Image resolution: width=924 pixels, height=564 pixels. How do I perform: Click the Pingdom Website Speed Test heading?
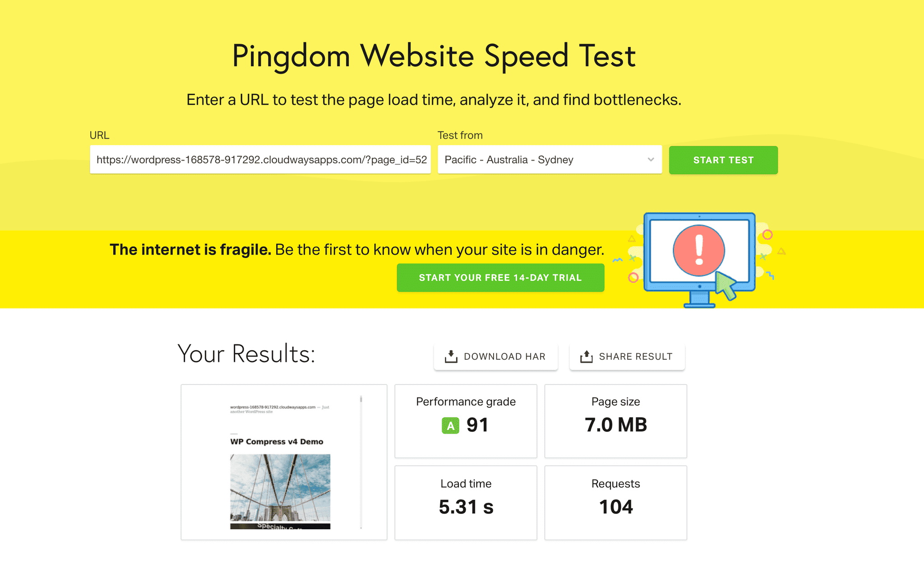tap(434, 56)
